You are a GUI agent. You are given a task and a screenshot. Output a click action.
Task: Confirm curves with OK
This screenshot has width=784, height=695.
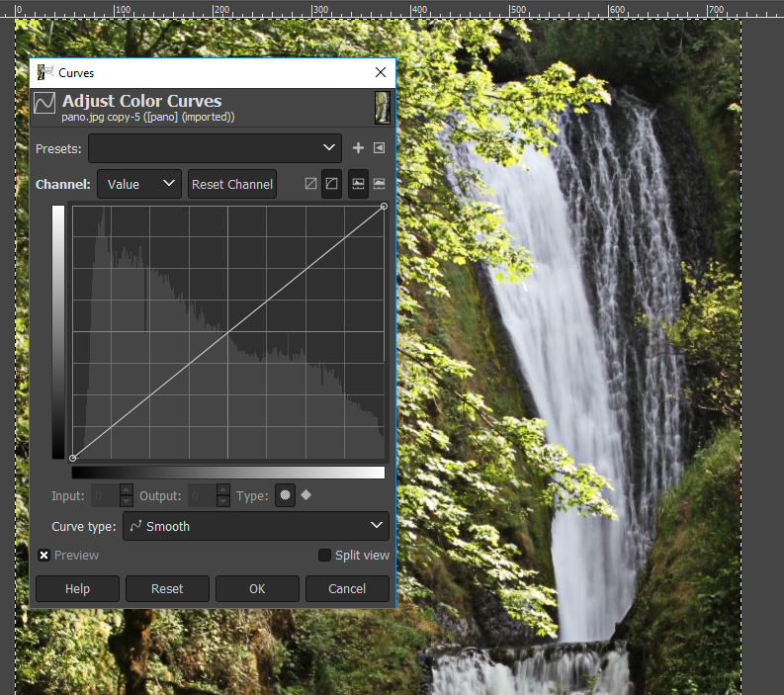point(257,588)
